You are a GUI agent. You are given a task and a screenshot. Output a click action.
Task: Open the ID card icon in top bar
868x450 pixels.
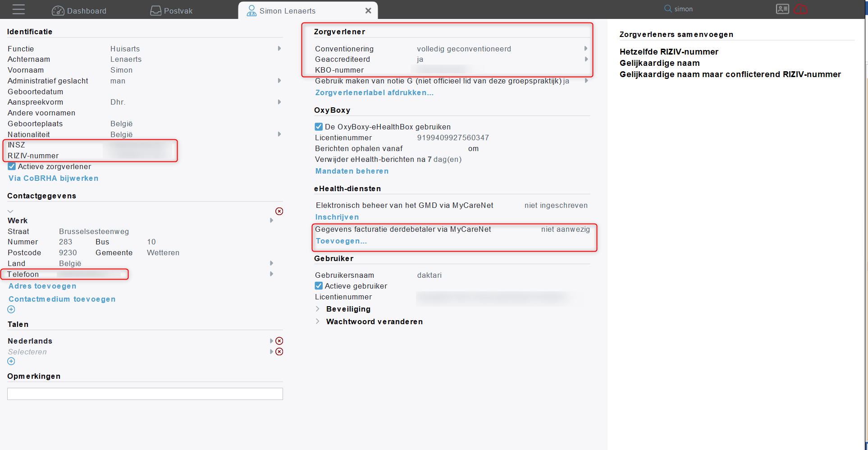[782, 9]
